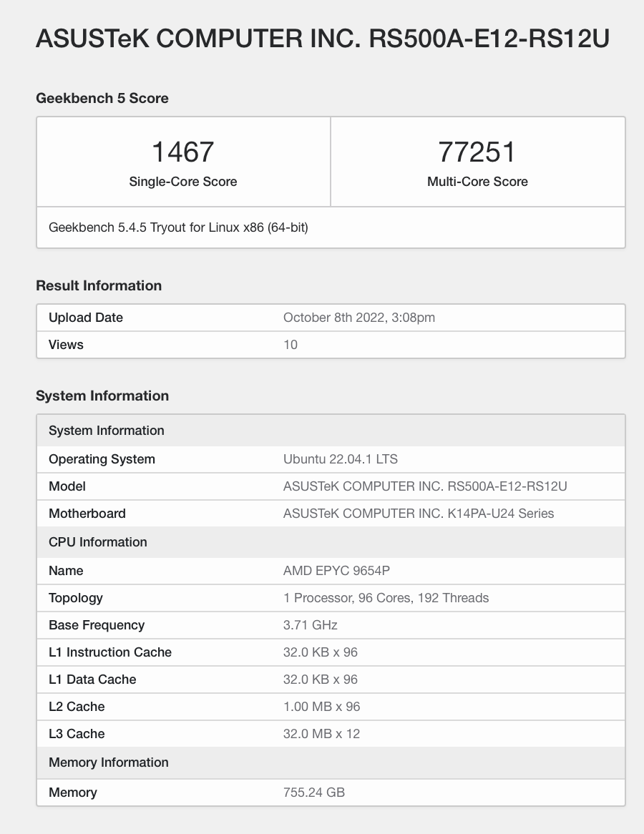Select the Model row value

click(x=425, y=486)
